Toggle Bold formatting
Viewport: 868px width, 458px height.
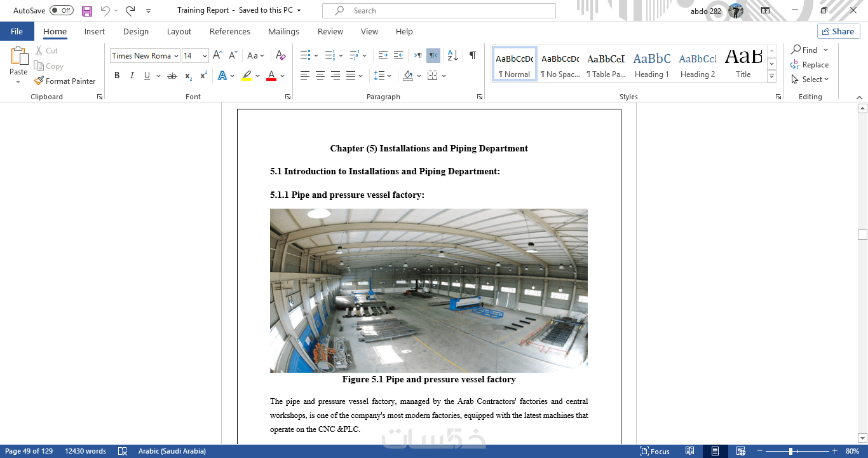coord(117,76)
